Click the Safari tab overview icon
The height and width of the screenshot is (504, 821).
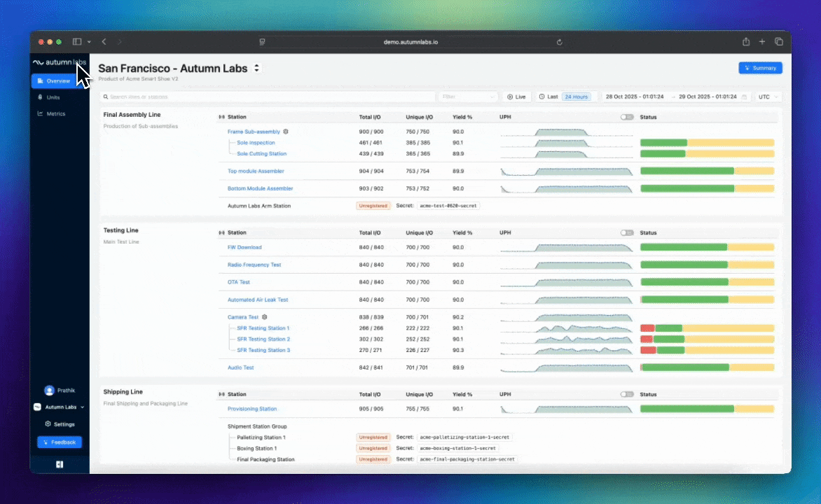778,42
